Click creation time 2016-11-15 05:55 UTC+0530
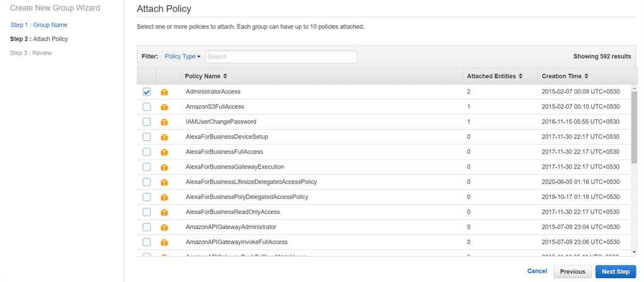The image size is (644, 282). tap(581, 122)
